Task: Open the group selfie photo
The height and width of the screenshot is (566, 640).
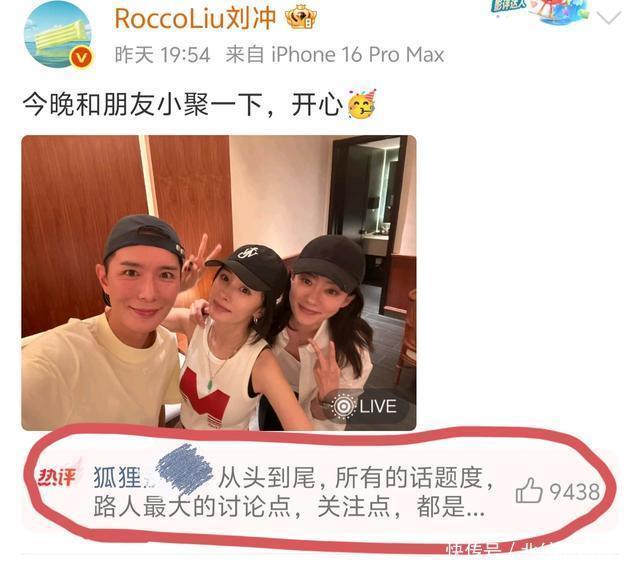Action: click(x=219, y=283)
